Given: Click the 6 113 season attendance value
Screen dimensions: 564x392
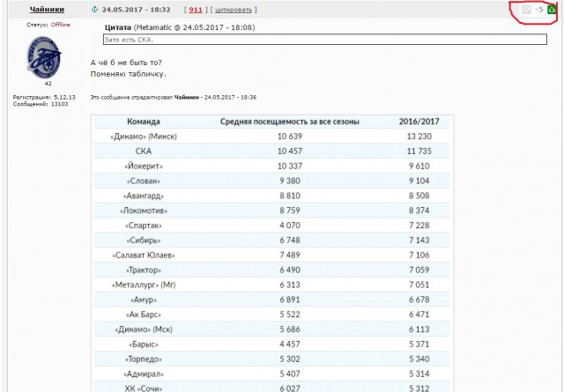Looking at the screenshot, I should (419, 329).
